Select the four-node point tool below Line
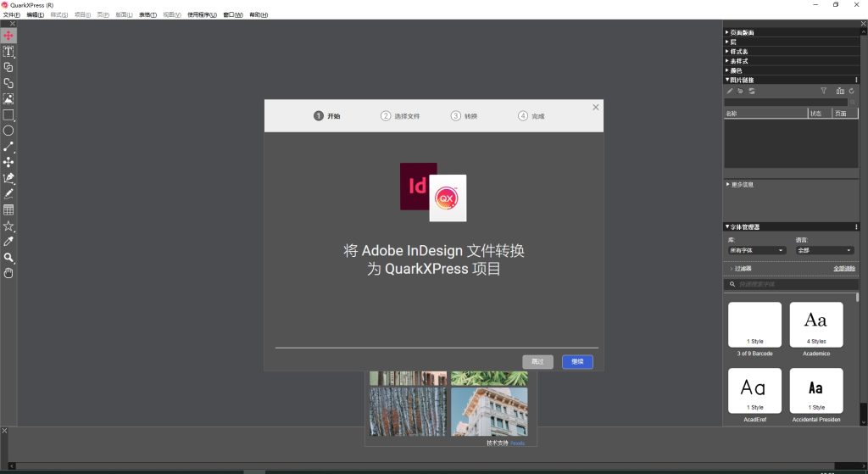 8,162
